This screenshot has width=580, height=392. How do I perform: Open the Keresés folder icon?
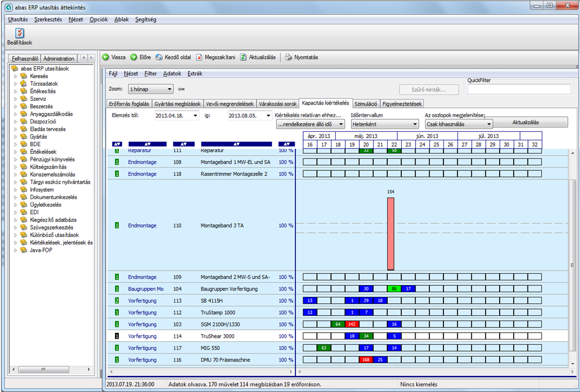point(24,76)
